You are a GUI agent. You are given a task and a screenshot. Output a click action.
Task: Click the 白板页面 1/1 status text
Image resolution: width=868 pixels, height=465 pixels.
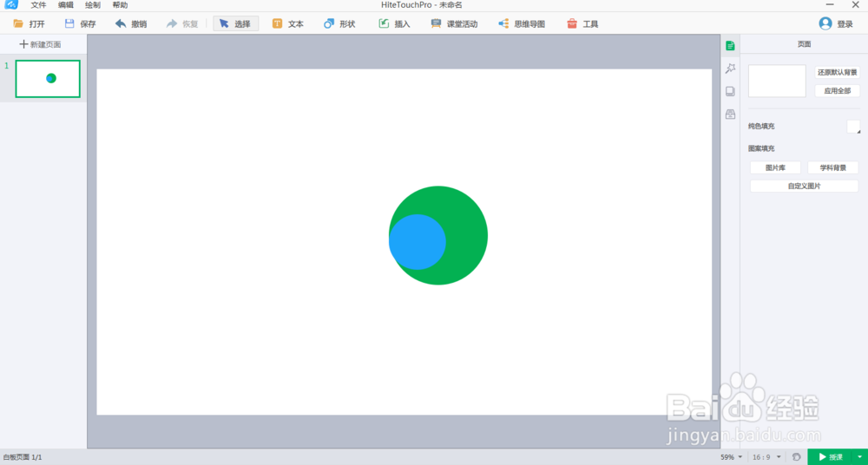(23, 457)
